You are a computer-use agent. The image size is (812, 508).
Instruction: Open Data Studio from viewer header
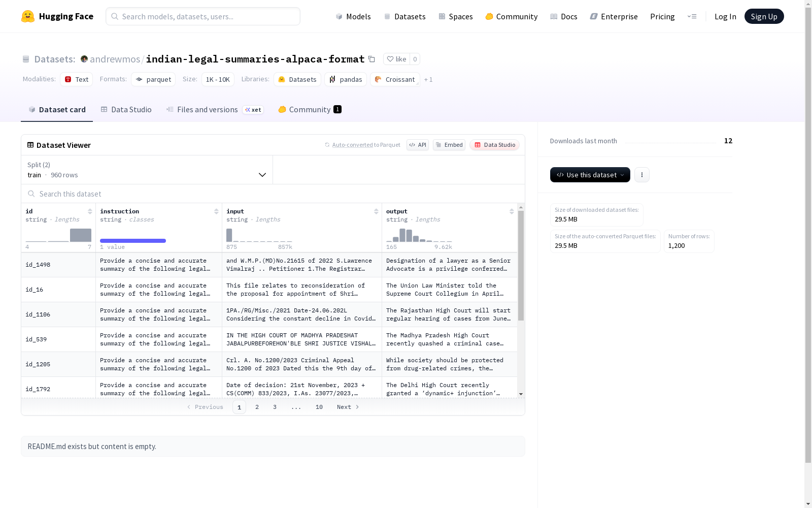coord(494,145)
